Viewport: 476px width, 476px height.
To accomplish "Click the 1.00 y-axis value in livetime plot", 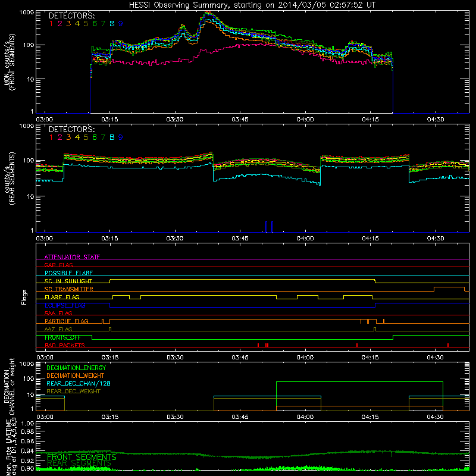I will pos(27,423).
